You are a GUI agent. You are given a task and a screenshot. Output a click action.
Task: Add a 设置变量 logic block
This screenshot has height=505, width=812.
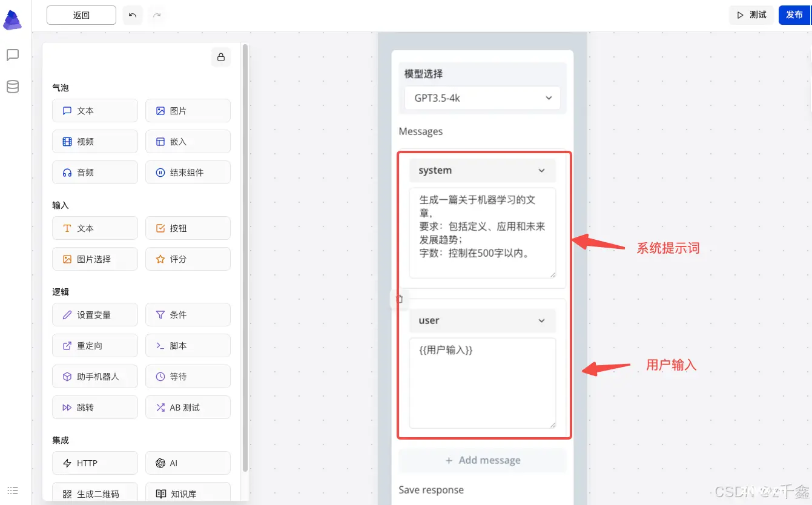[95, 315]
